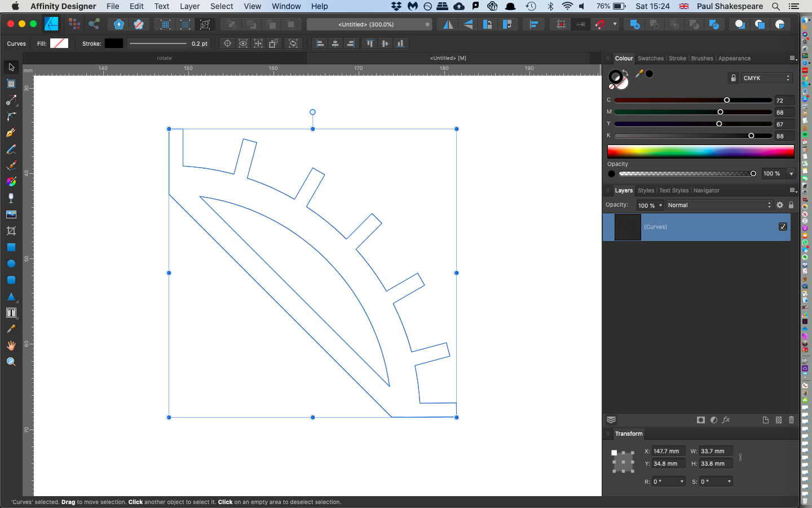The image size is (812, 508).
Task: Apply boolean Add operation
Action: (635, 24)
